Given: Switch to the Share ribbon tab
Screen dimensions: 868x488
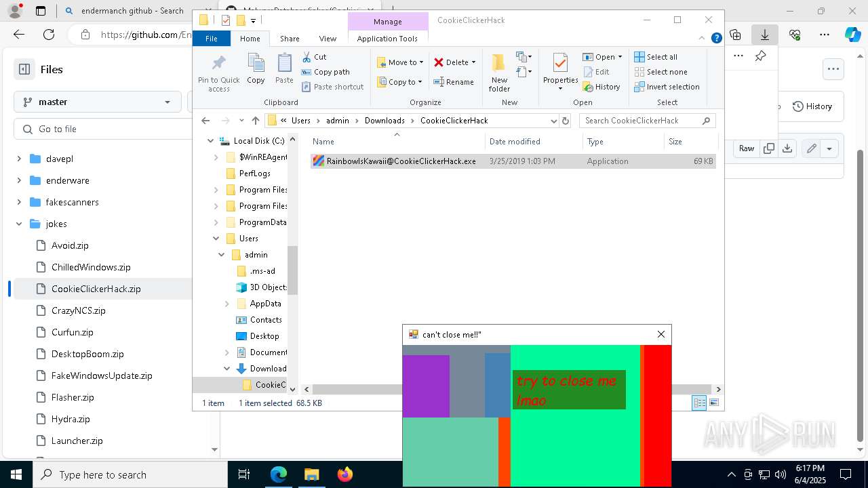Looking at the screenshot, I should 290,39.
